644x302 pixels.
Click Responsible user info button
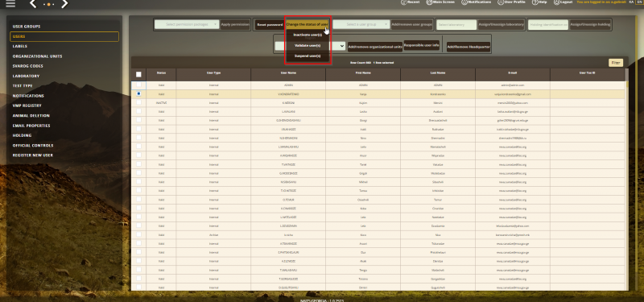point(421,45)
